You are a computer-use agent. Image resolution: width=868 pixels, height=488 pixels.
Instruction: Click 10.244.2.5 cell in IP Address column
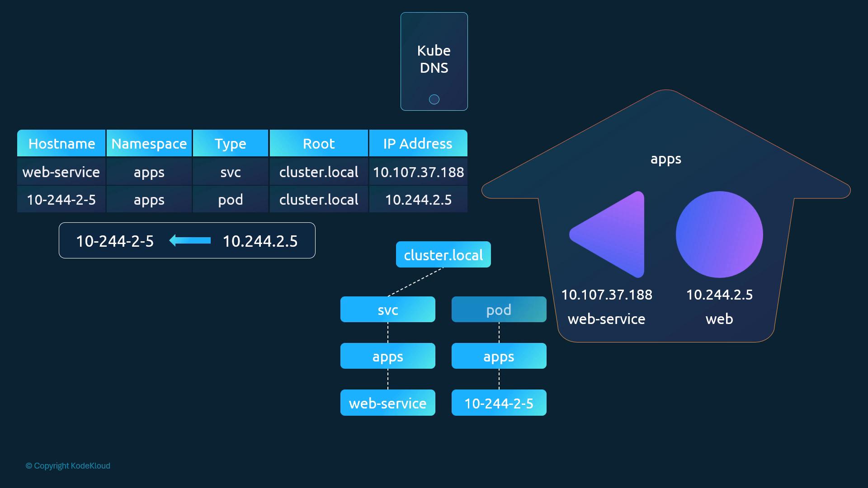coord(418,199)
